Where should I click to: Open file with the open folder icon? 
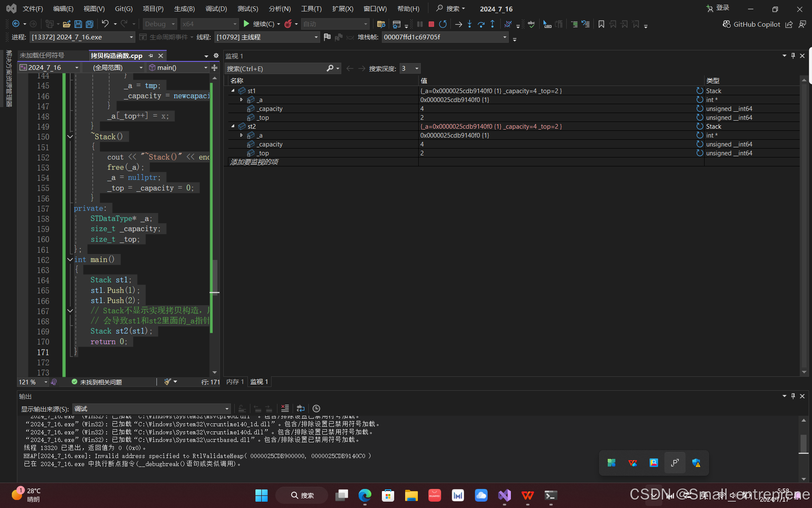pos(66,24)
